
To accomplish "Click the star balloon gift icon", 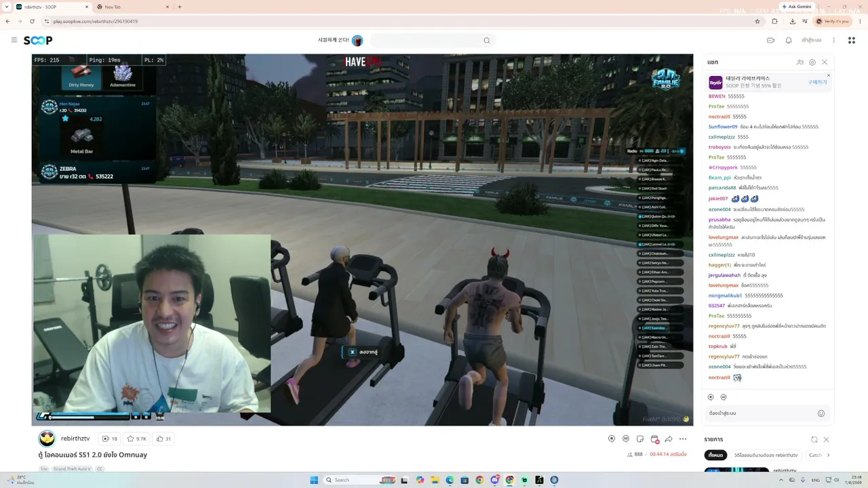I will (x=612, y=439).
